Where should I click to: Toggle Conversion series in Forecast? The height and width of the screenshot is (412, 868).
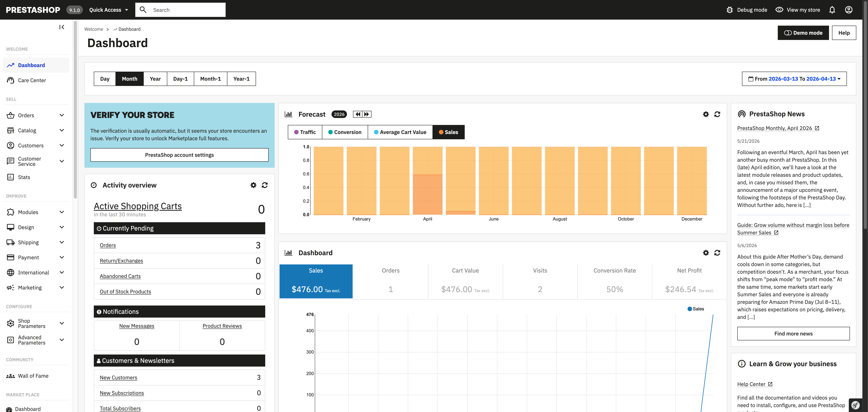coord(345,132)
